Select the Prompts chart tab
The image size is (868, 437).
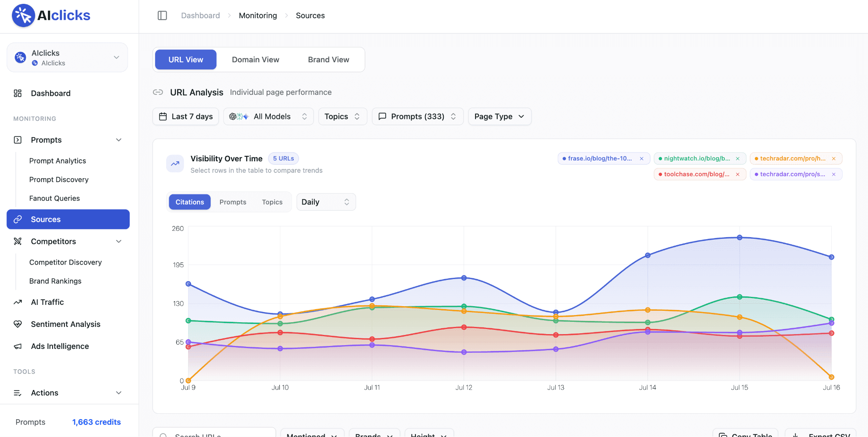[233, 202]
